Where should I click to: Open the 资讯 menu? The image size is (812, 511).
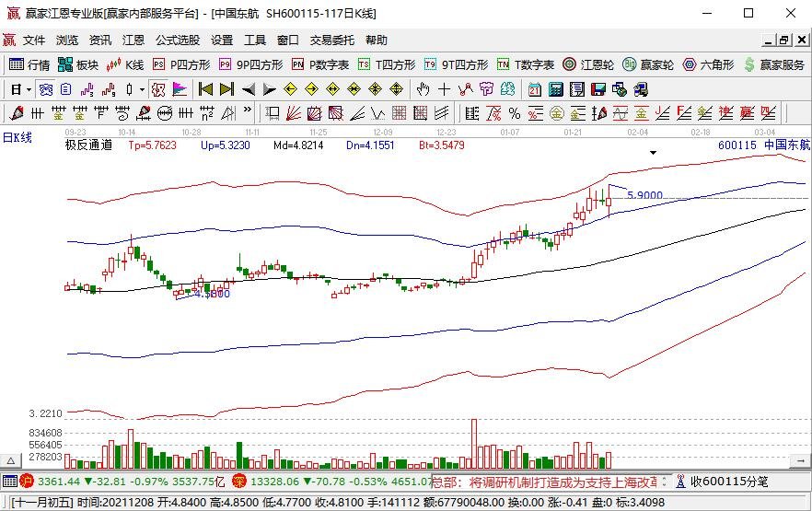pyautogui.click(x=100, y=41)
